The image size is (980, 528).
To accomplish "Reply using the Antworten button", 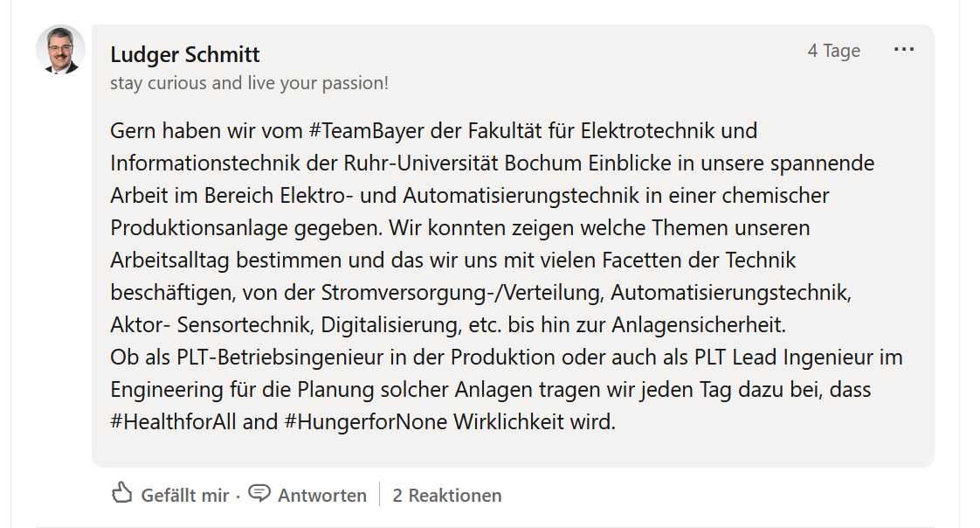I will point(322,496).
